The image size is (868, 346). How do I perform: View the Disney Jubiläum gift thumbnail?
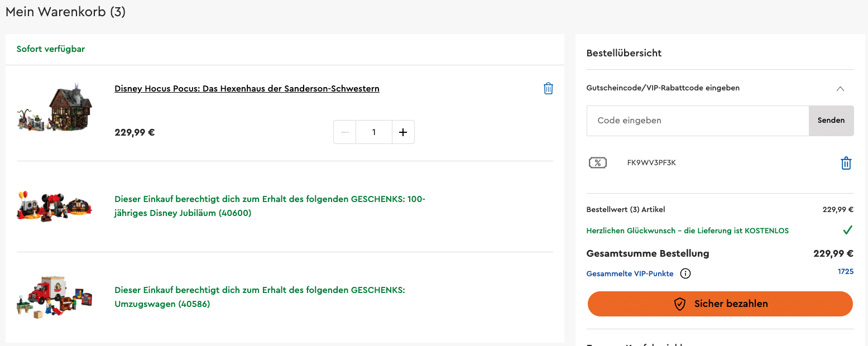click(55, 206)
